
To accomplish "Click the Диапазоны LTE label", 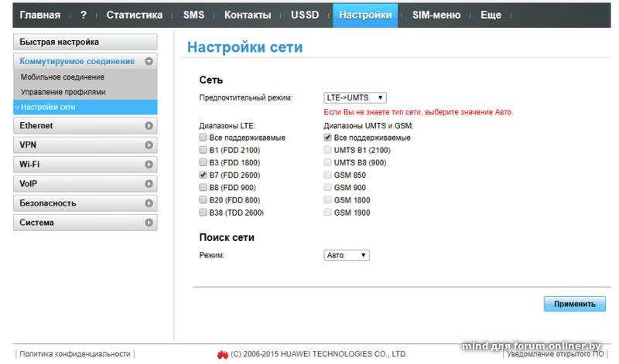I will click(227, 126).
